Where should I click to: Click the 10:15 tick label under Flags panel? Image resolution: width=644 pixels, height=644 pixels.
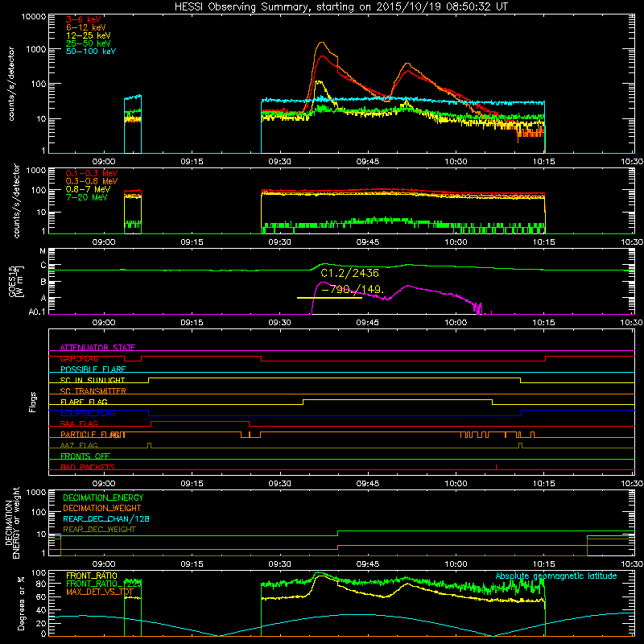tap(544, 484)
